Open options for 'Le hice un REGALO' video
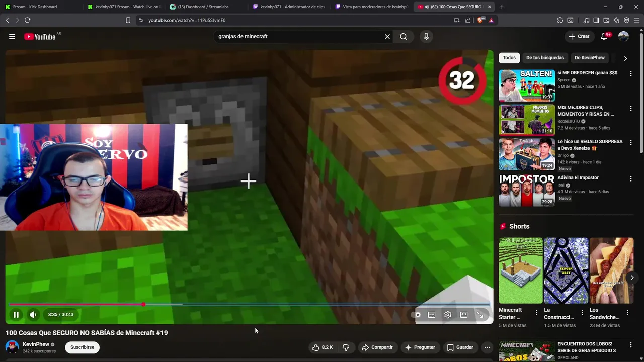This screenshot has height=362, width=644. 631,143
